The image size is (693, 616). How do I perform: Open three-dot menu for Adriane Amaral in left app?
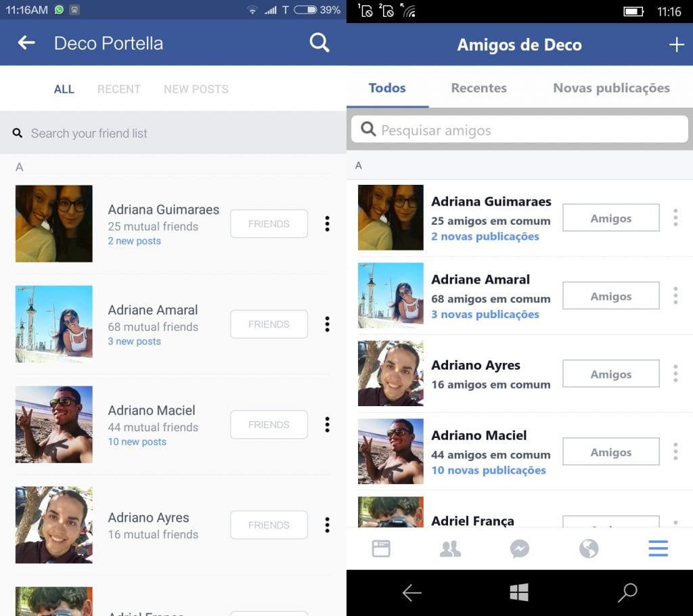[327, 324]
